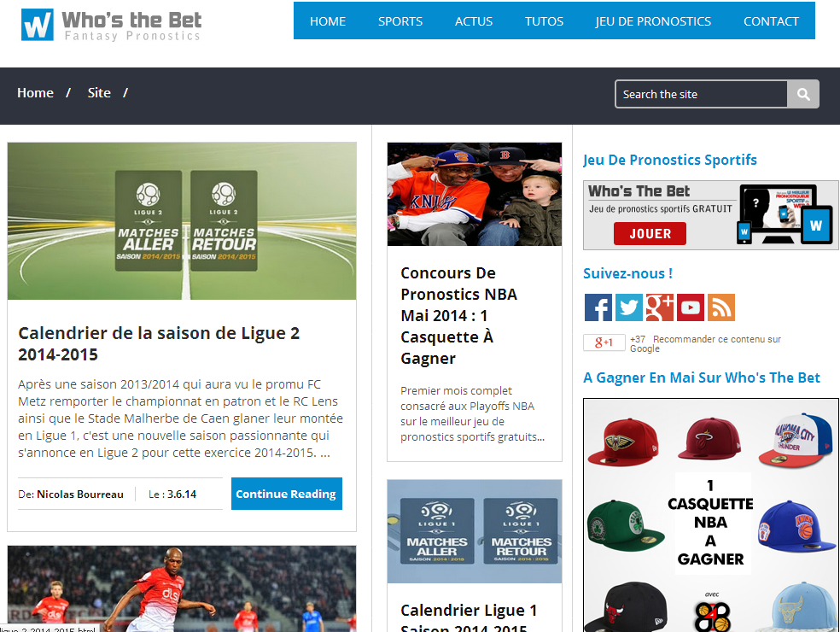The height and width of the screenshot is (632, 840).
Task: Open JEU DE PRONOSTICS menu item
Action: pos(653,21)
